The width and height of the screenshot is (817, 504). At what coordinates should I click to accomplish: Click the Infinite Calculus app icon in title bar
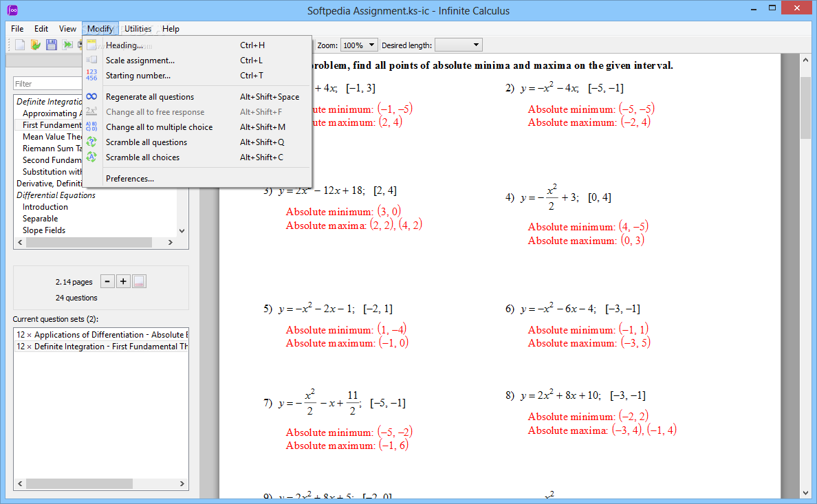(12, 10)
